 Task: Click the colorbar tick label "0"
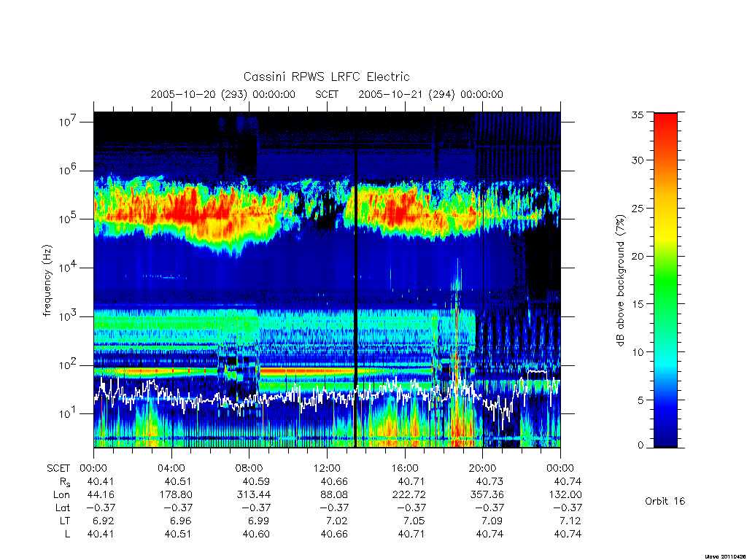pos(640,445)
